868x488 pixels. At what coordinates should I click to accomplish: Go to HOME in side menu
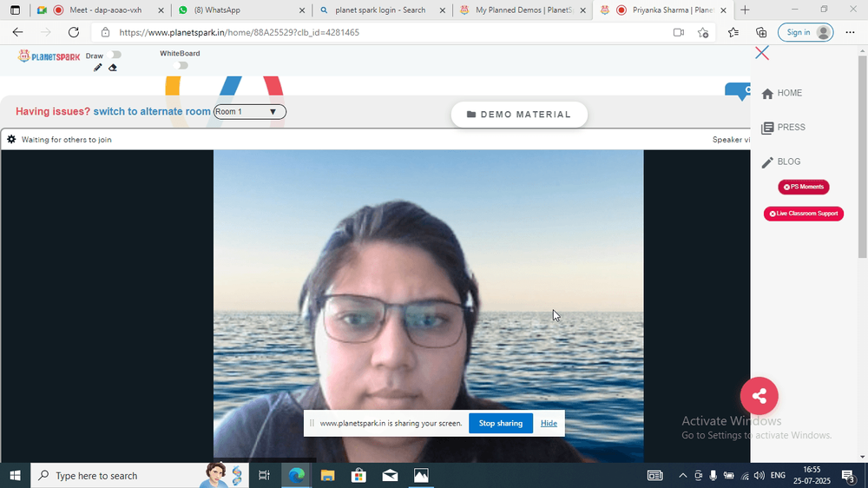782,93
